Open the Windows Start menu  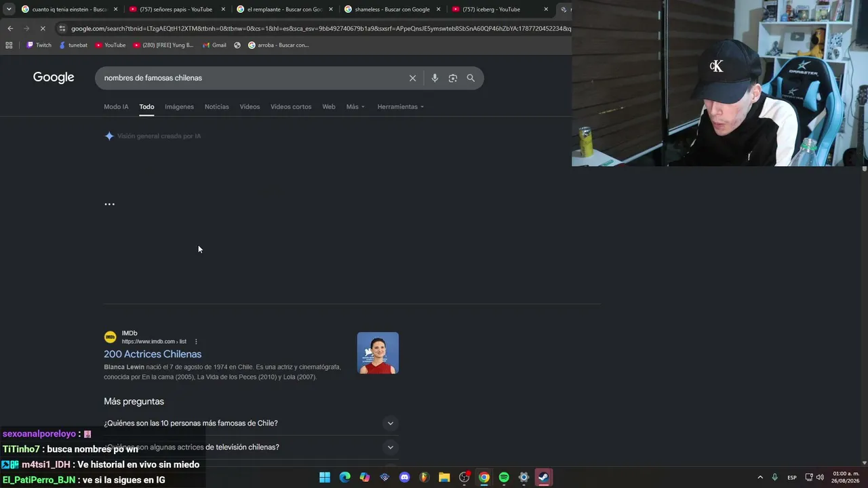coord(325,477)
